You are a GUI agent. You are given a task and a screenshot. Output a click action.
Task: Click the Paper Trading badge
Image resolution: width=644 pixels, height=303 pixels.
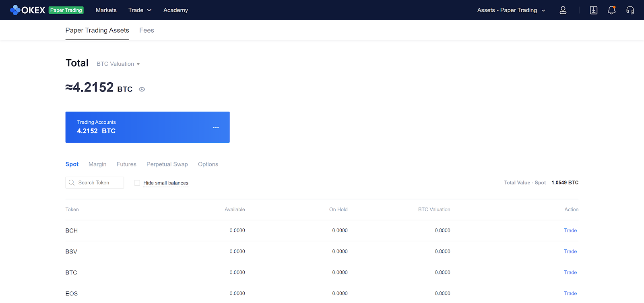click(66, 10)
